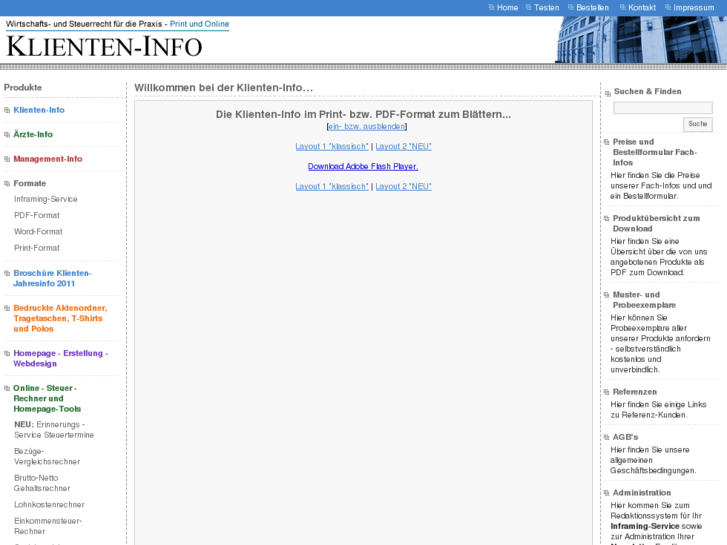
Task: Open upper Layout 1 "klassisch" link
Action: coord(332,146)
